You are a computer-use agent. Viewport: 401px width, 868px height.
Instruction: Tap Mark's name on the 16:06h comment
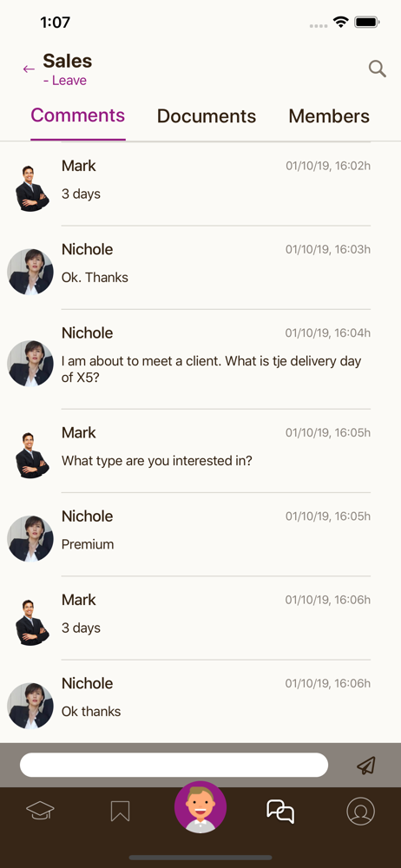point(79,600)
